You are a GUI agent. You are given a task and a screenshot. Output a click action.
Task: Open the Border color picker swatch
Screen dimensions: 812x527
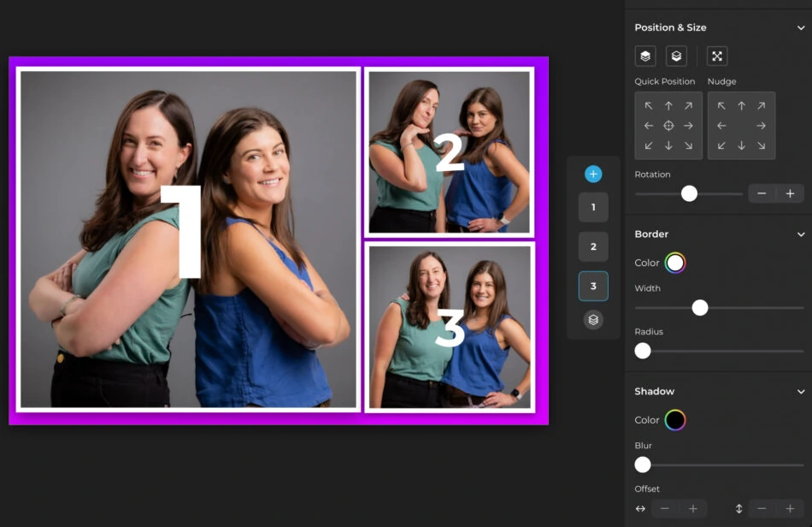(x=675, y=263)
